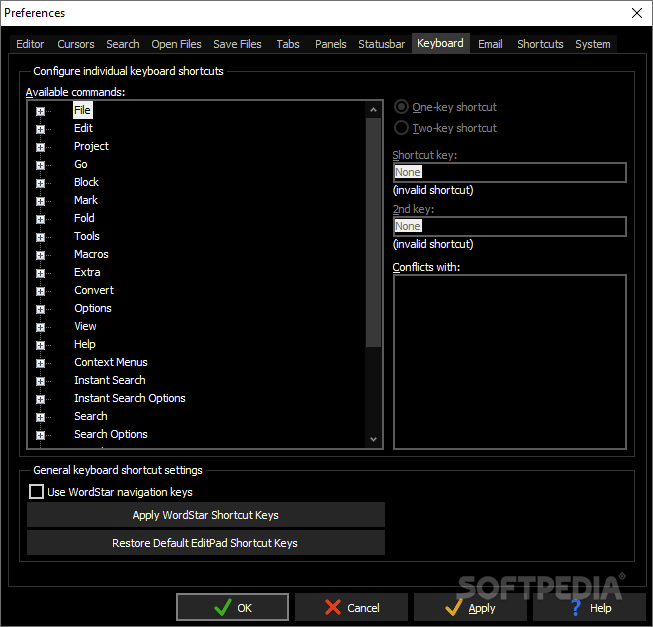
Task: Select the Instant Search Options category
Action: pyautogui.click(x=130, y=398)
